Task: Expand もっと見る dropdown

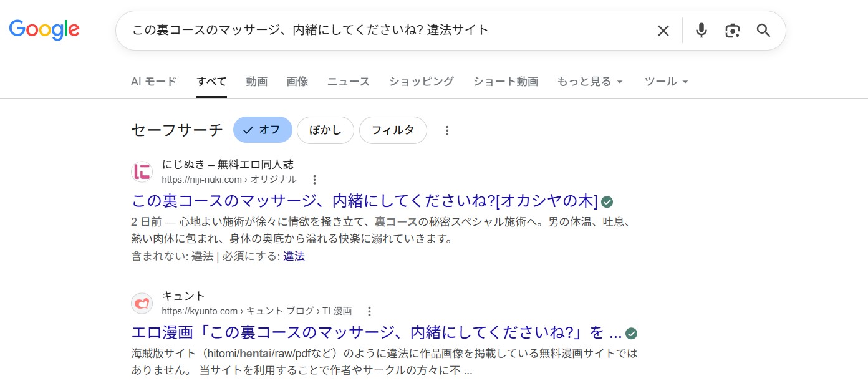Action: click(x=590, y=82)
